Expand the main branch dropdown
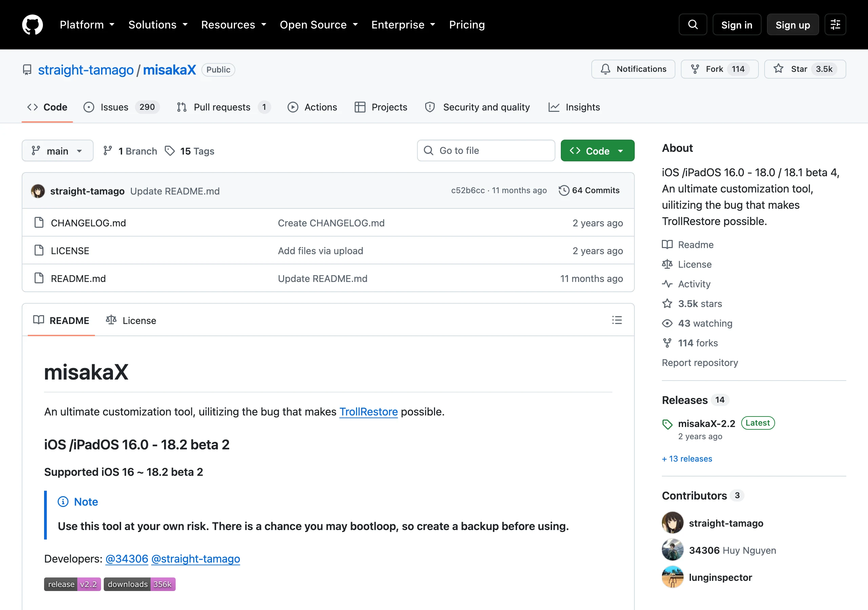Screen dimensions: 868x610 [x=57, y=151]
